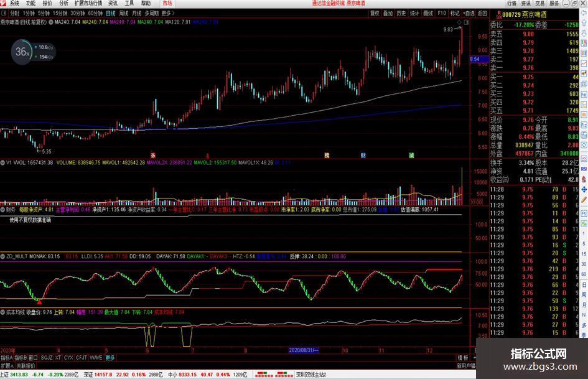Image resolution: width=588 pixels, height=379 pixels.
Task: Open the 报价 menu
Action: pos(47,3)
